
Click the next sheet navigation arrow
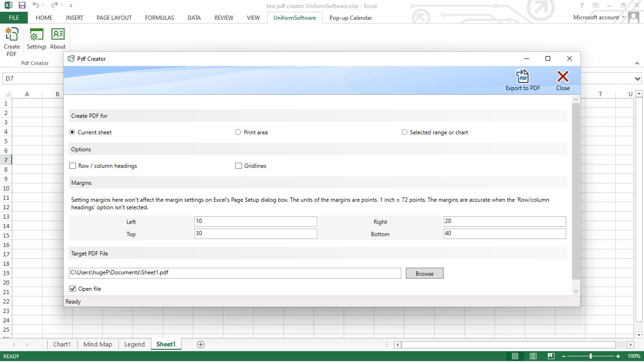click(x=27, y=345)
